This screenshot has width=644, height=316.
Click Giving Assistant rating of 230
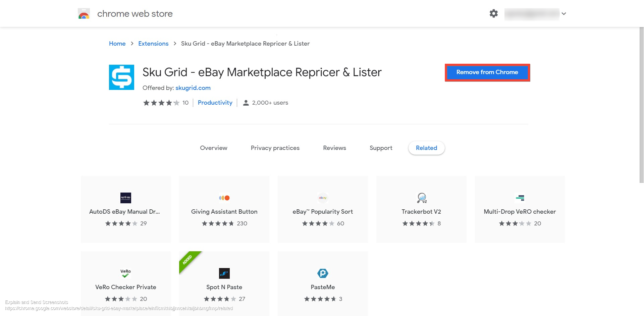[224, 223]
